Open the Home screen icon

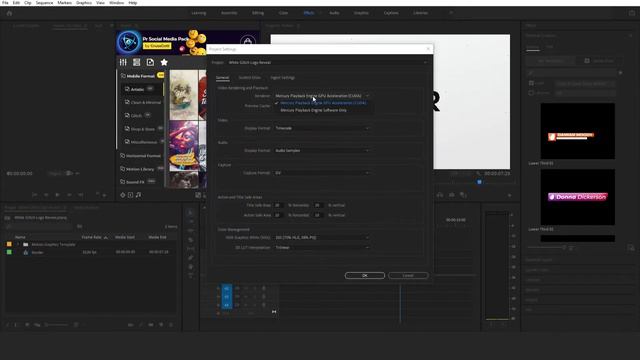9,13
